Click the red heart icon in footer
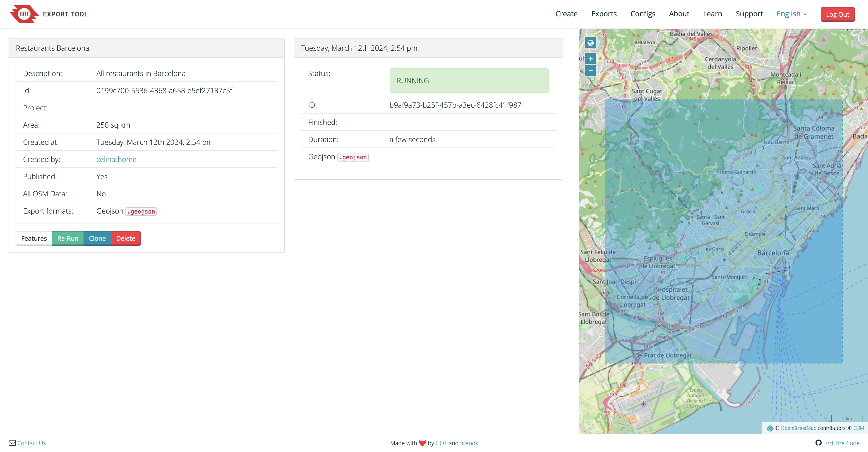Screen dimensions: 868x452 (x=422, y=443)
